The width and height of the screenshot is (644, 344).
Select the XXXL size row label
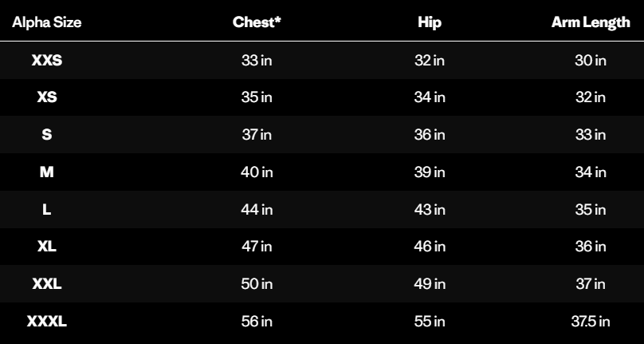point(47,322)
